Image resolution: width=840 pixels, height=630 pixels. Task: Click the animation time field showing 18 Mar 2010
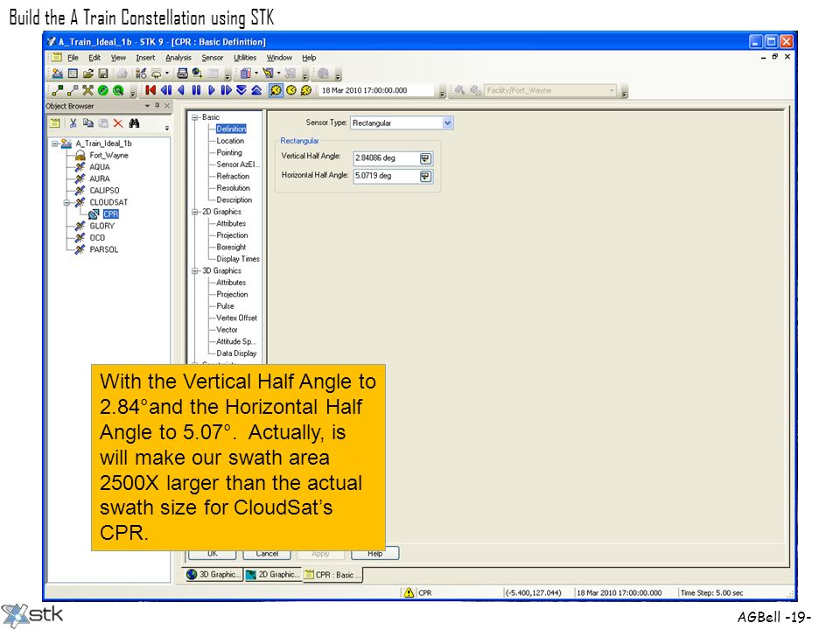(377, 90)
